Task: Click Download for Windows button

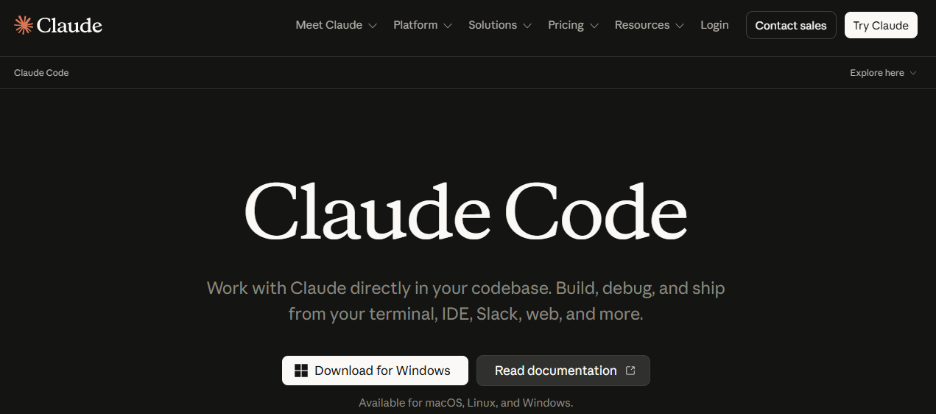Action: pos(375,370)
